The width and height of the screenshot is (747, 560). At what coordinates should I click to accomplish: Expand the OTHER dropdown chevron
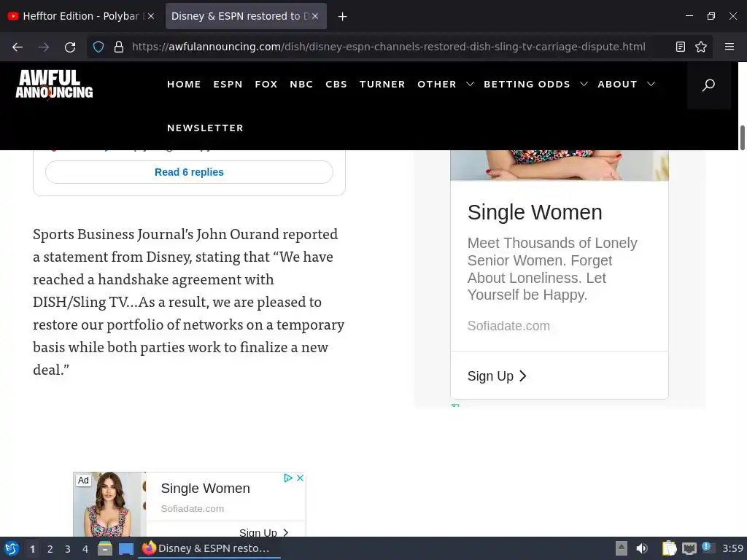click(470, 85)
